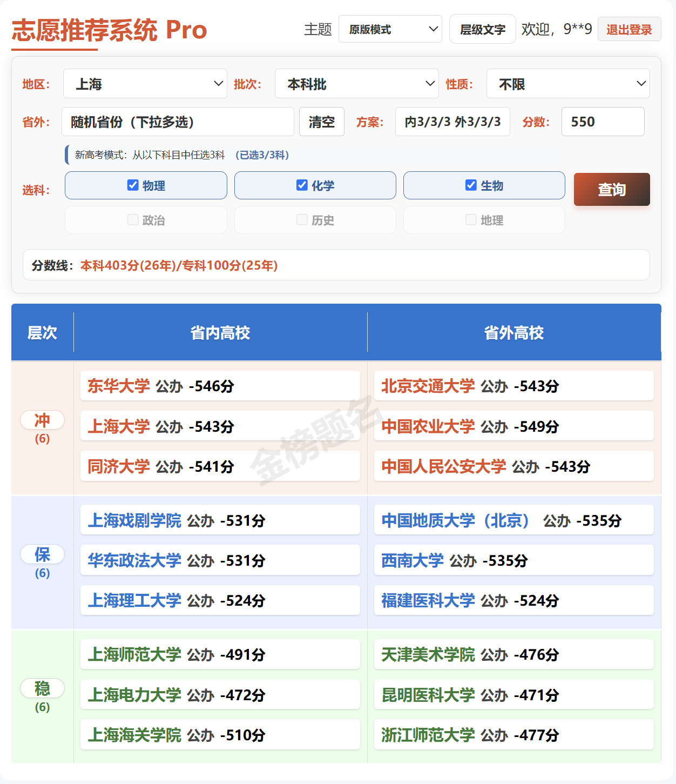676x784 pixels.
Task: Open the 华东政法大学 result card
Action: tap(220, 560)
